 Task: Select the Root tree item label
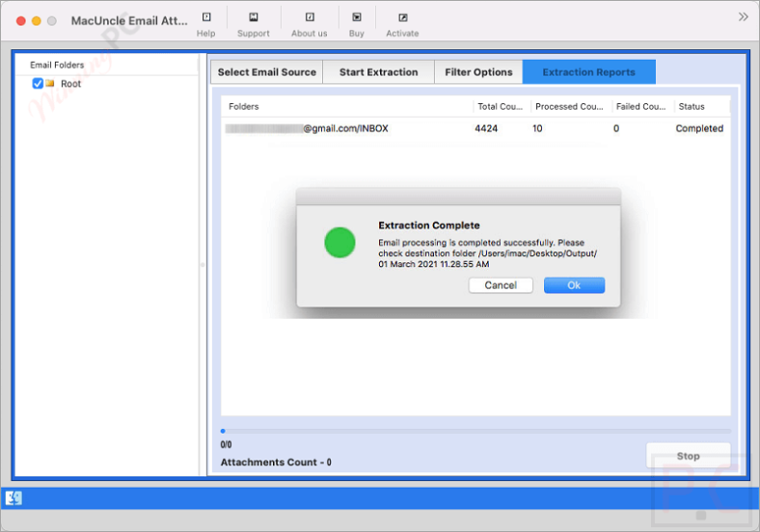point(70,84)
